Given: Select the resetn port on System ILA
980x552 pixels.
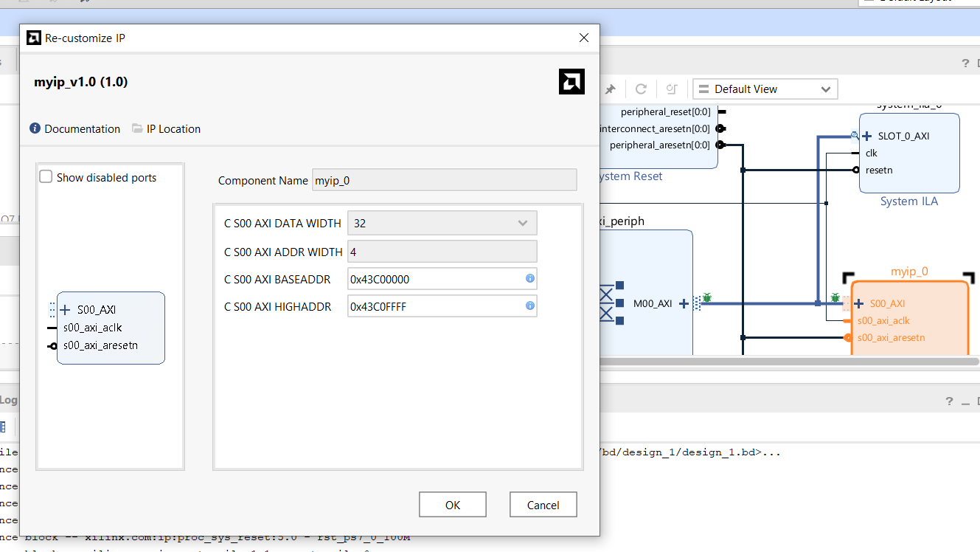Looking at the screenshot, I should coord(879,170).
